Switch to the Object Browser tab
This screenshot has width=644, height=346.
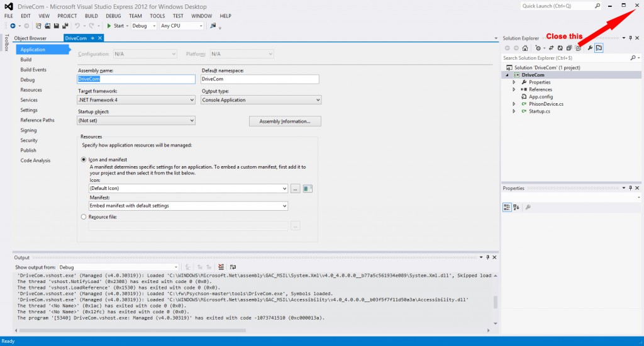tap(30, 38)
